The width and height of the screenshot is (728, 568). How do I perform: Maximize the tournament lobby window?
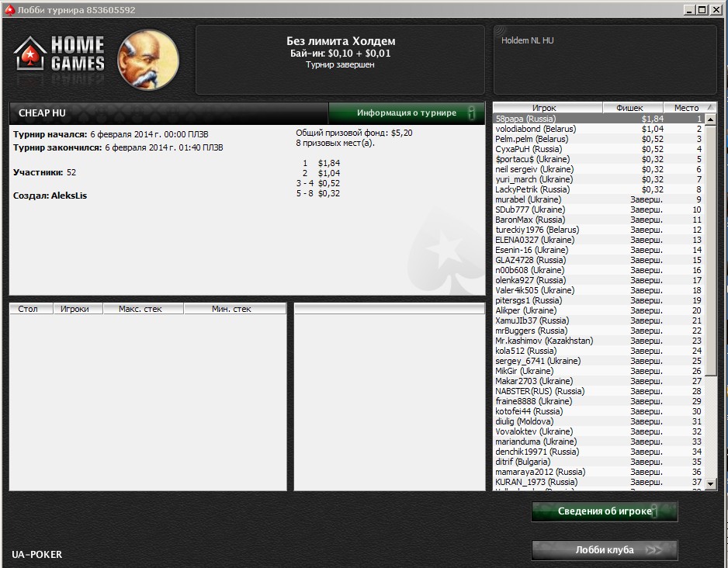pyautogui.click(x=702, y=10)
